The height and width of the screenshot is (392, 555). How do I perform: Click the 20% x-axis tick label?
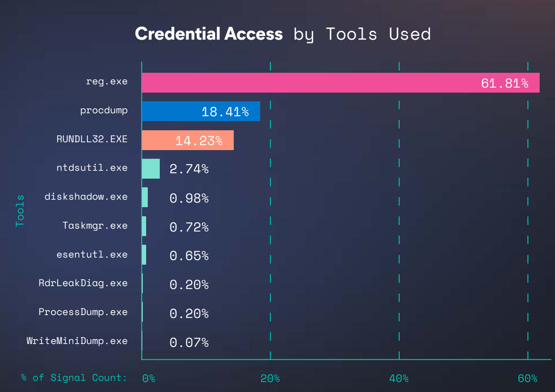[x=270, y=378]
